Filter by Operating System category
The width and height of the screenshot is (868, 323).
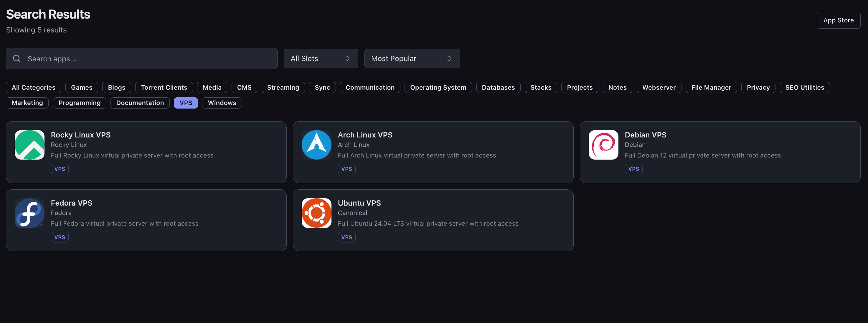coord(438,87)
